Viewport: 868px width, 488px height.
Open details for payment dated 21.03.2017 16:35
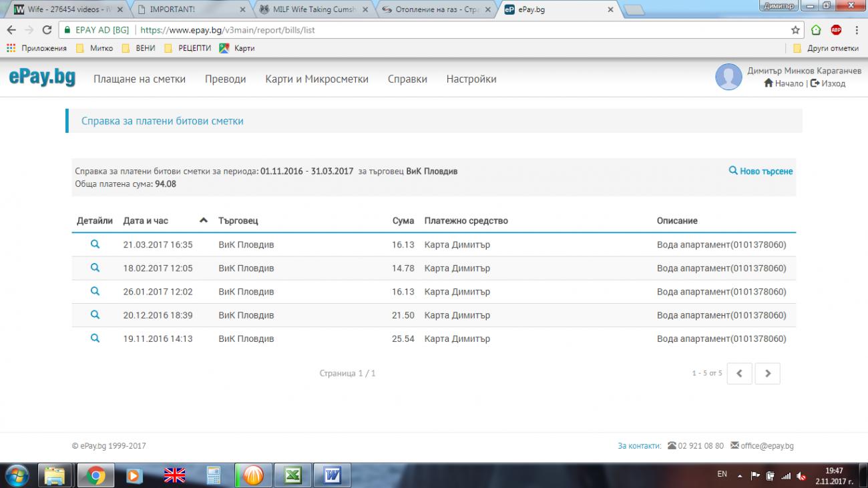(x=95, y=244)
